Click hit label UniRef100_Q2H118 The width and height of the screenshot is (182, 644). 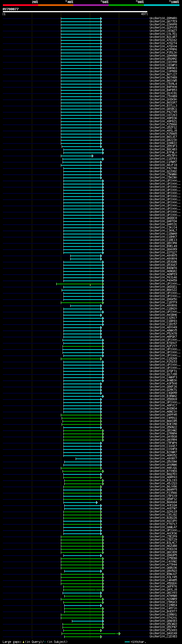163,512
